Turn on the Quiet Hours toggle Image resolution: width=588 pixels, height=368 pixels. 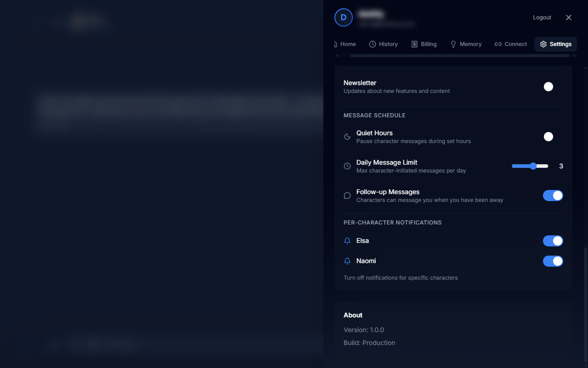click(x=553, y=137)
